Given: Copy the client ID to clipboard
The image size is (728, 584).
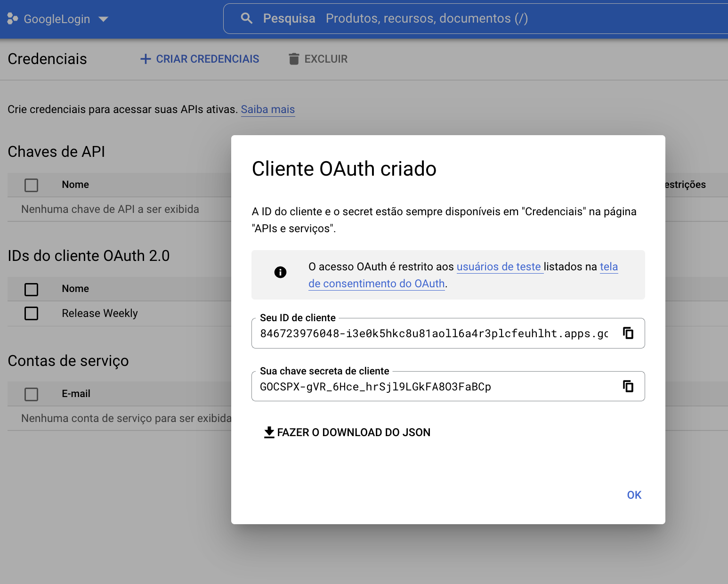Looking at the screenshot, I should click(628, 333).
